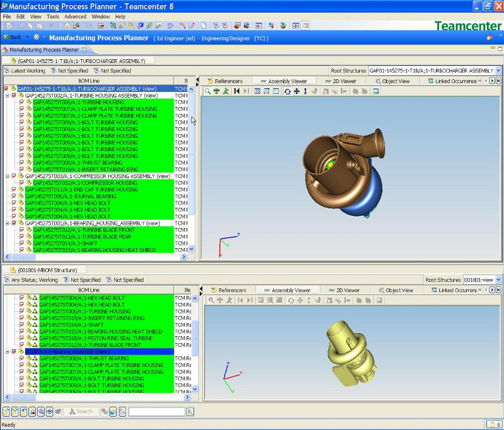This screenshot has height=430, width=504.
Task: Click the search go icon right of search field
Action: 190,411
